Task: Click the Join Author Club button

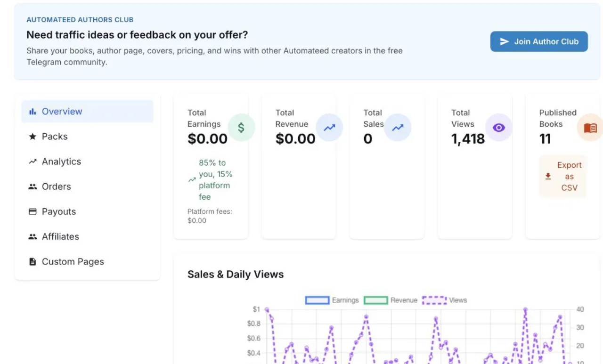Action: tap(539, 41)
